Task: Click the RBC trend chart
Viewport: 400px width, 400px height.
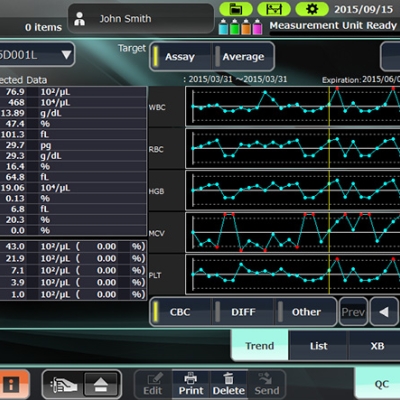Action: click(x=293, y=149)
